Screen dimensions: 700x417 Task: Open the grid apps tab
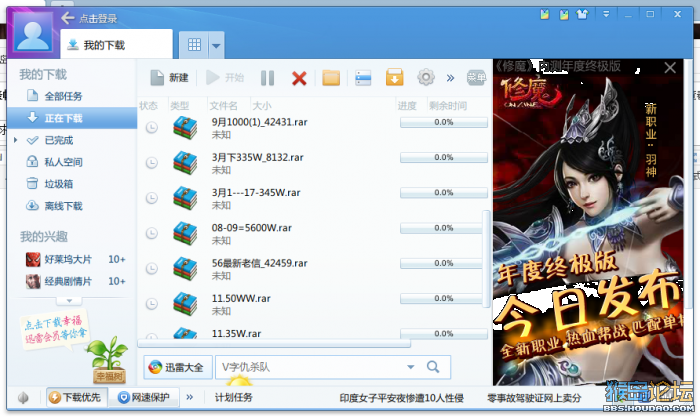pyautogui.click(x=194, y=45)
